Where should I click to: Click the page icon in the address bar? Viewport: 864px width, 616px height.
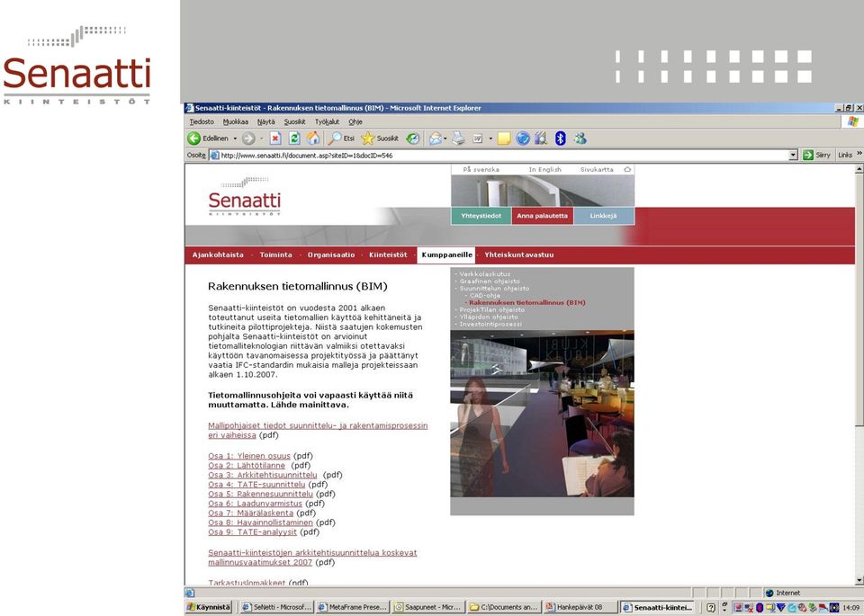tap(214, 156)
